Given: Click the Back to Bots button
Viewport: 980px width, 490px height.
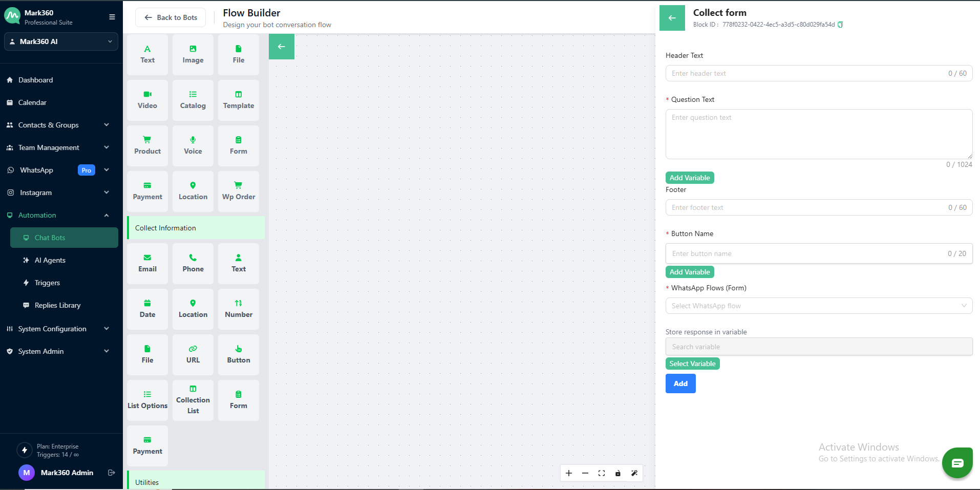Looking at the screenshot, I should point(171,17).
